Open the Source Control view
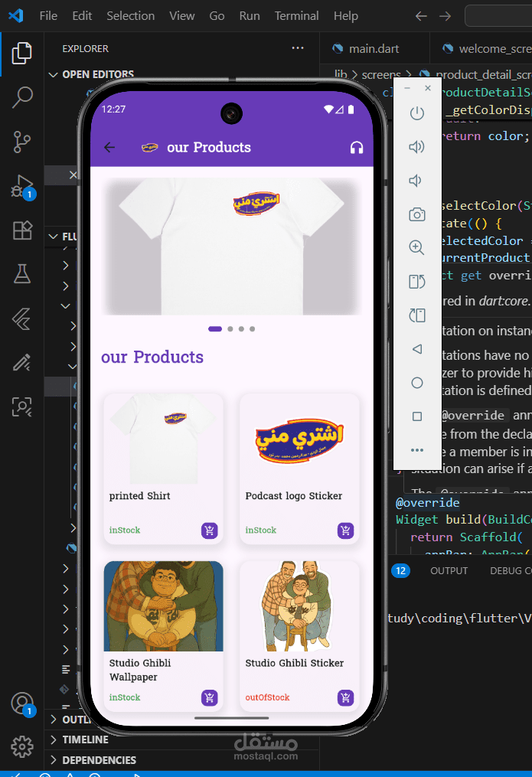This screenshot has height=777, width=532. (x=22, y=142)
